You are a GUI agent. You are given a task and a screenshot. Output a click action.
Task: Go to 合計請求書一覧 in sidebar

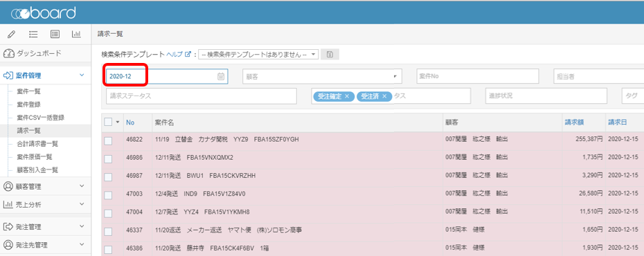click(37, 144)
